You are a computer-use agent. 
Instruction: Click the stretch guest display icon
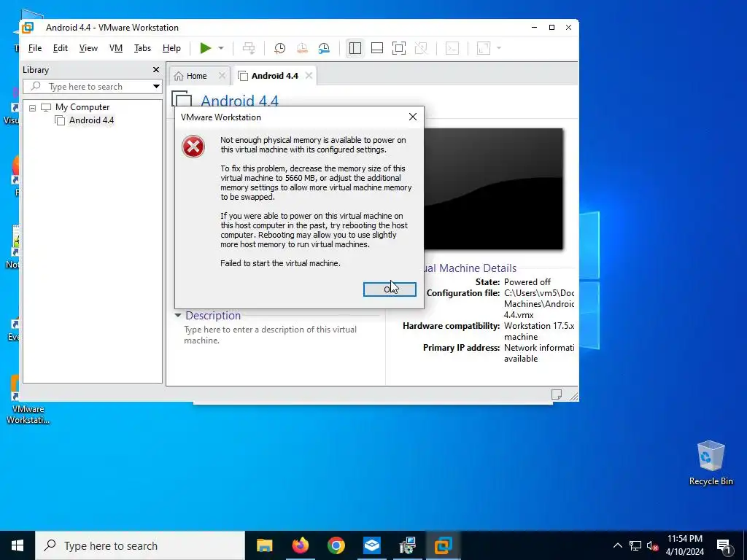[484, 48]
